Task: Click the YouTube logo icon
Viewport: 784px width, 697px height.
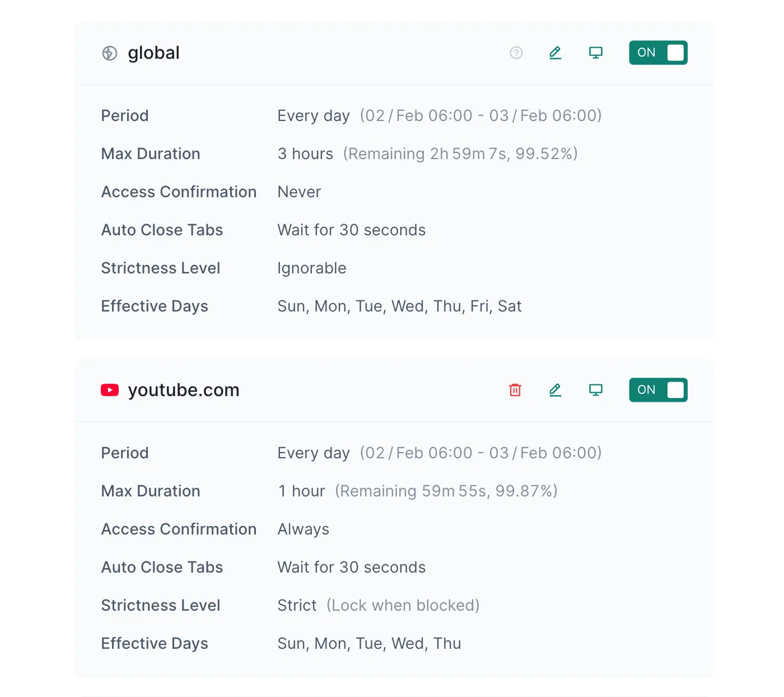Action: coord(110,390)
